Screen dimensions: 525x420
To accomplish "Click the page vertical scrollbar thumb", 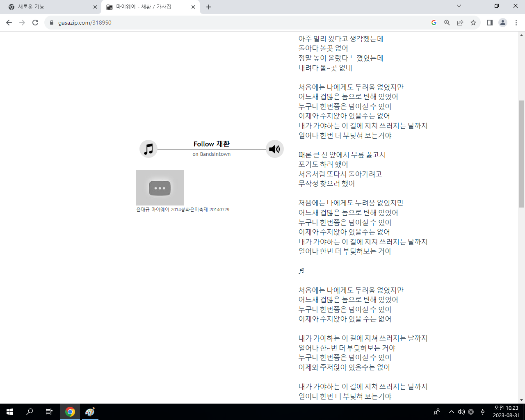I will [x=521, y=154].
